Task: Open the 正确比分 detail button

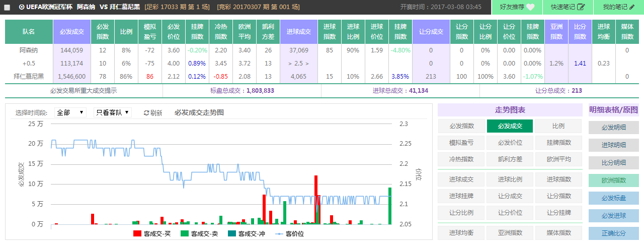Action: pos(614,233)
